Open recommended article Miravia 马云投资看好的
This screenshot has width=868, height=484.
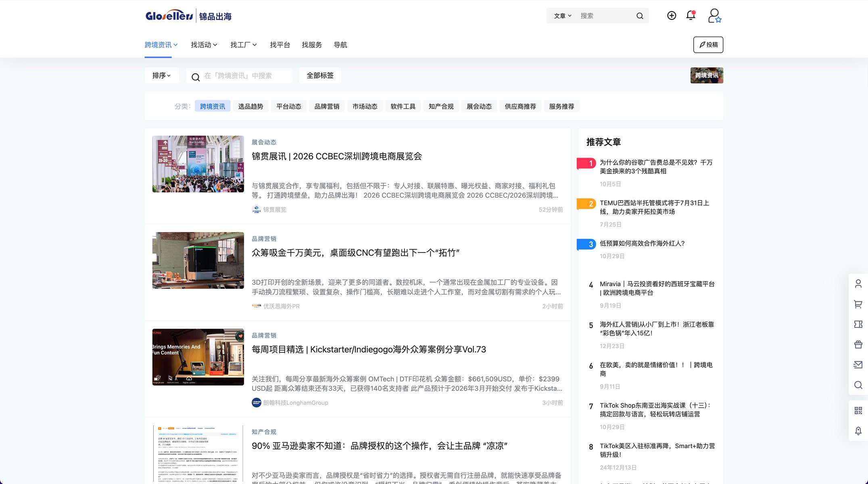[x=657, y=288]
